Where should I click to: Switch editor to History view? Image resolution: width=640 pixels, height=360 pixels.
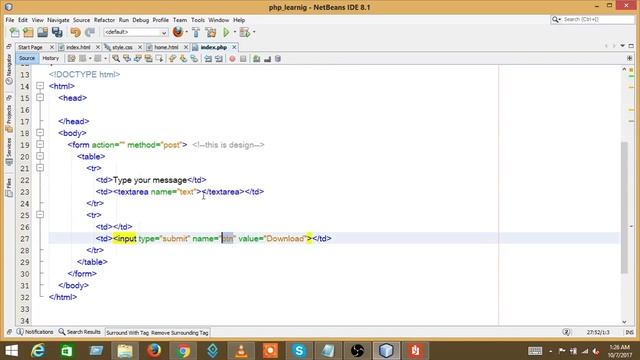tap(51, 58)
